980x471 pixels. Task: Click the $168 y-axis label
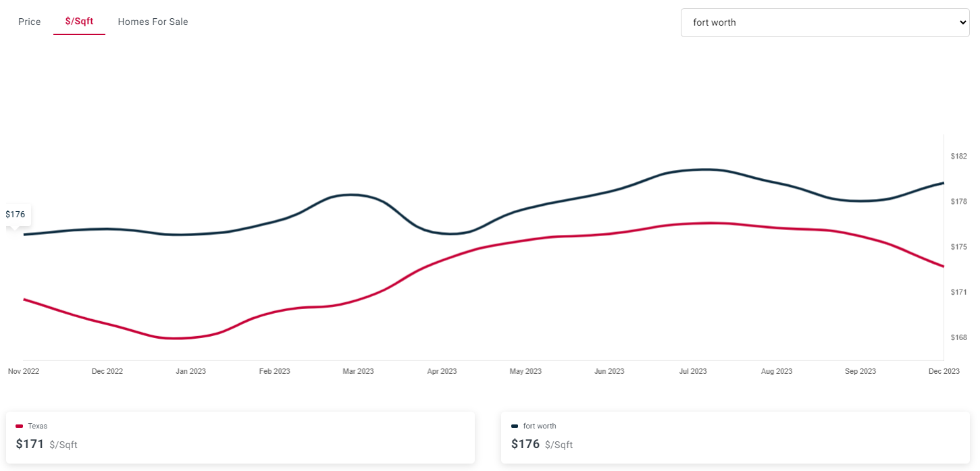tap(958, 337)
